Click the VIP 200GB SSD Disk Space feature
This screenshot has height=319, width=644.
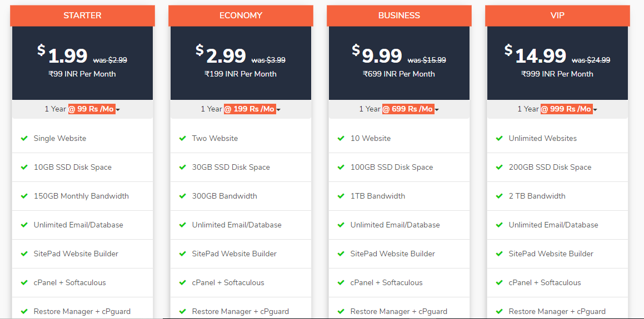(x=550, y=168)
